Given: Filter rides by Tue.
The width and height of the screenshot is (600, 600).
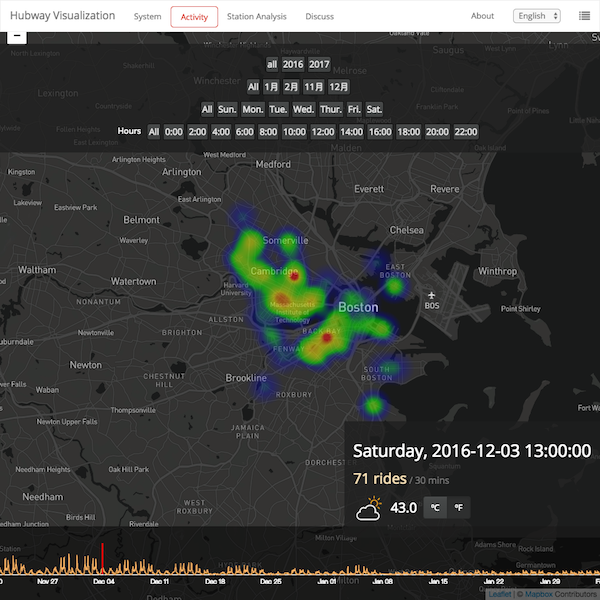Looking at the screenshot, I should (x=278, y=109).
